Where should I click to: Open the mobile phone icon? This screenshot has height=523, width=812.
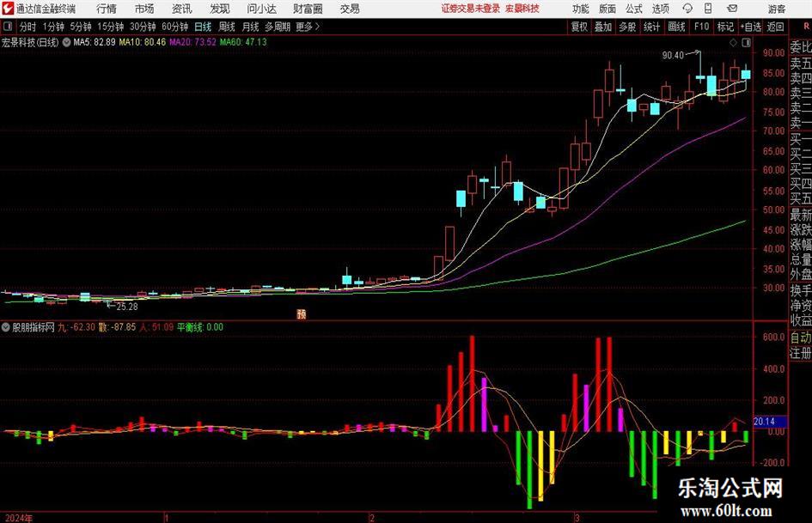708,9
